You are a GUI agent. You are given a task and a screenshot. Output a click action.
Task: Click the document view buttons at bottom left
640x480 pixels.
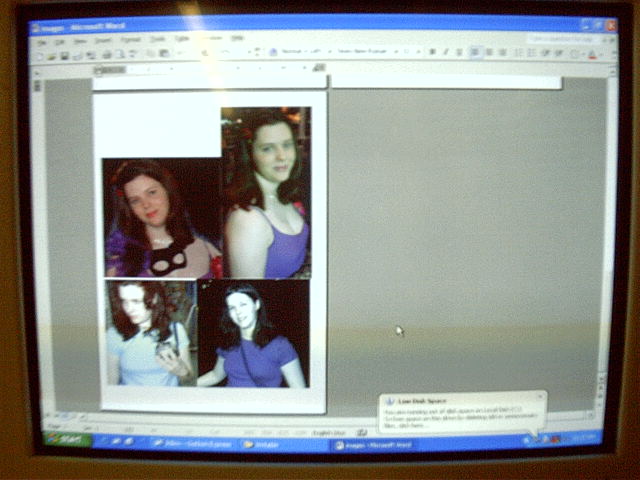(x=65, y=417)
